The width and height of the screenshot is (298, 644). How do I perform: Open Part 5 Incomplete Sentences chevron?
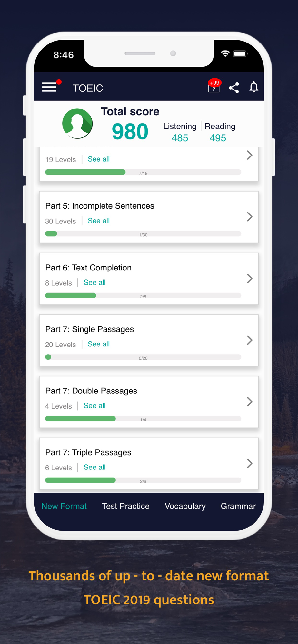[250, 217]
